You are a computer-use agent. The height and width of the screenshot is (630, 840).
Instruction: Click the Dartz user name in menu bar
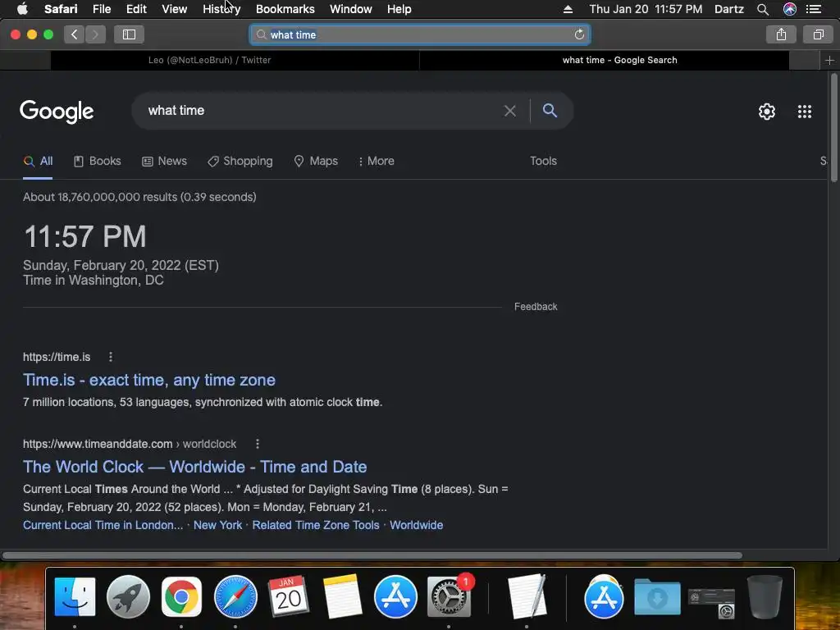(728, 9)
